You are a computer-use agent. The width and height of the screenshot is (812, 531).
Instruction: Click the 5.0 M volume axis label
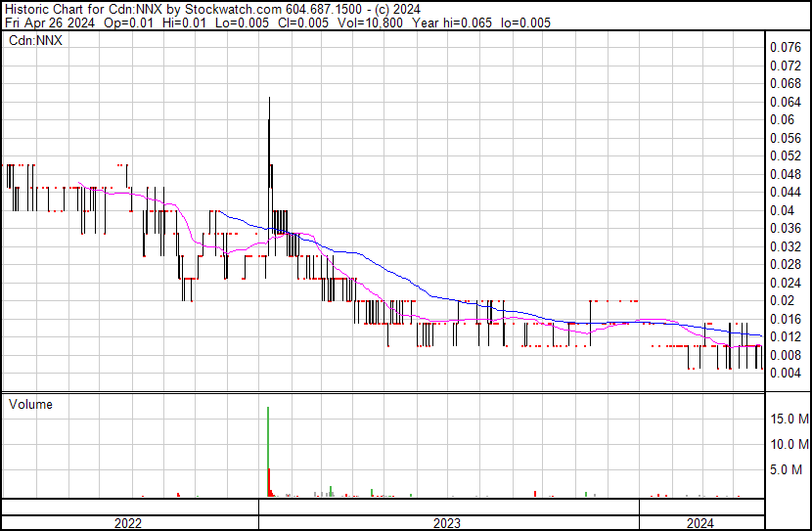[x=791, y=469]
